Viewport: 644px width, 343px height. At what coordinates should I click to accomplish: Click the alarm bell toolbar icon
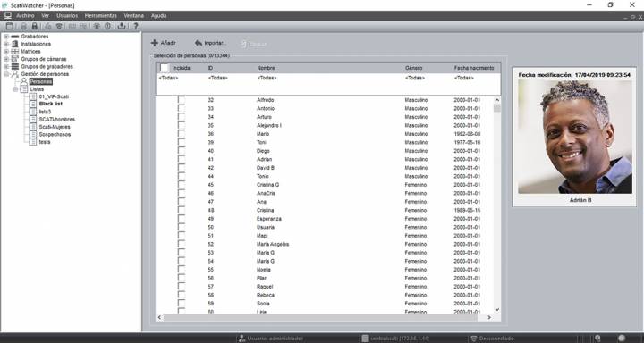click(x=97, y=26)
